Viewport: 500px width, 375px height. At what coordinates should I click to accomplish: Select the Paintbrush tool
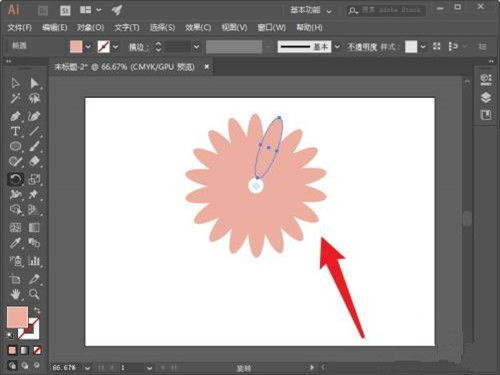click(x=34, y=146)
